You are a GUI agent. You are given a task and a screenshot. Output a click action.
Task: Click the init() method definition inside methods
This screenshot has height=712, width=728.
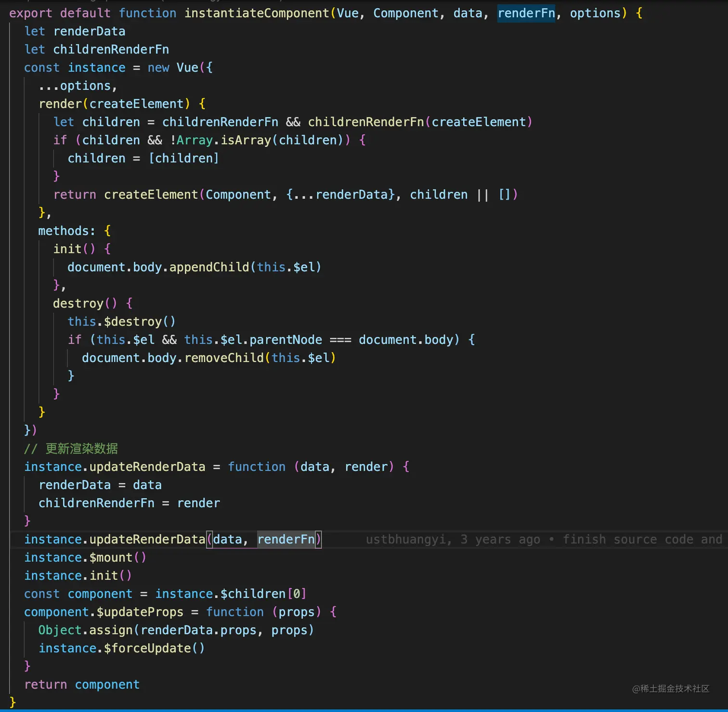click(74, 249)
